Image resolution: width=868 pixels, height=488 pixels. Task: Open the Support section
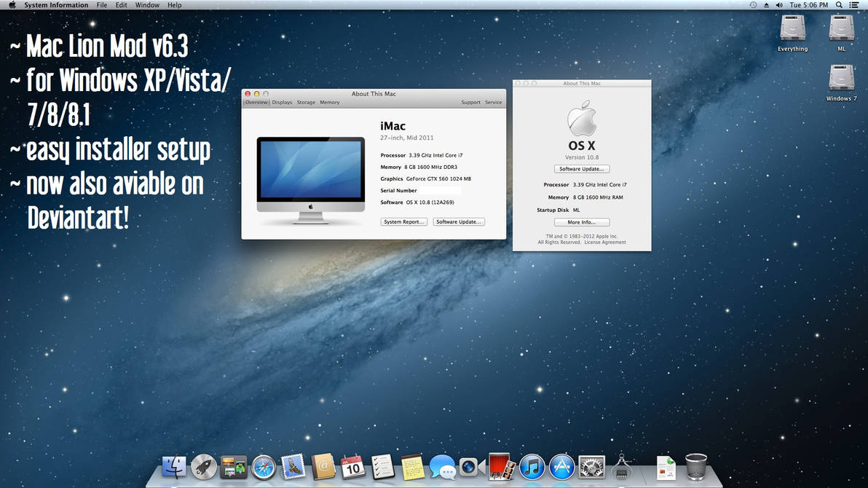(x=470, y=103)
